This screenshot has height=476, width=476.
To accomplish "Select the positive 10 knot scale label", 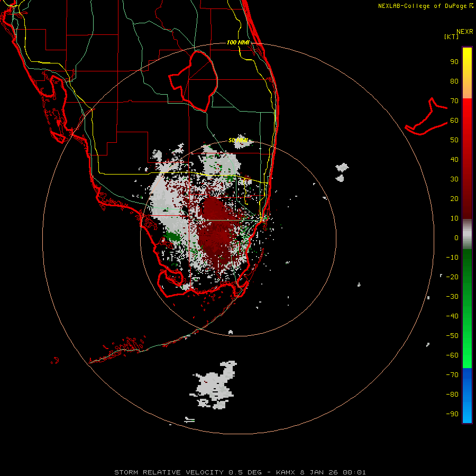I will 454,218.
